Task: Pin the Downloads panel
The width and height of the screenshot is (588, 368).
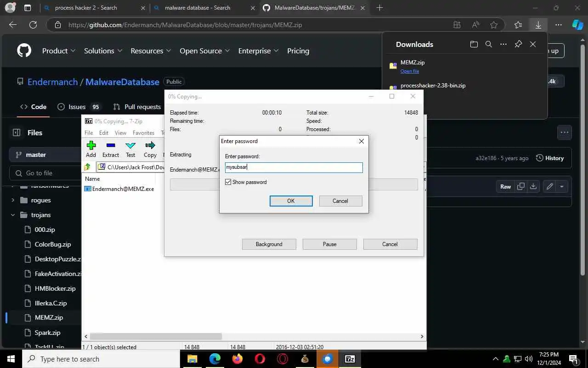Action: click(518, 44)
